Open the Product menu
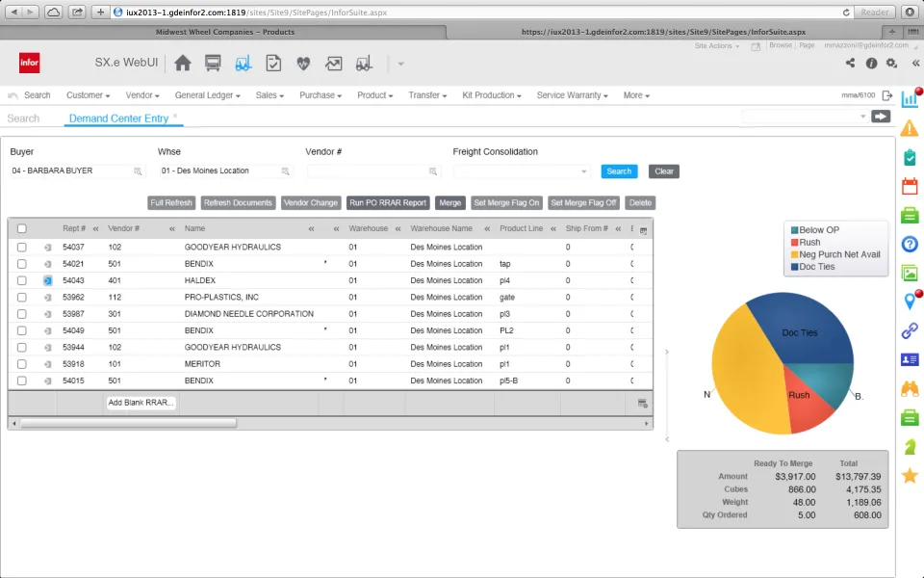Screen dimensions: 924x578 click(374, 95)
